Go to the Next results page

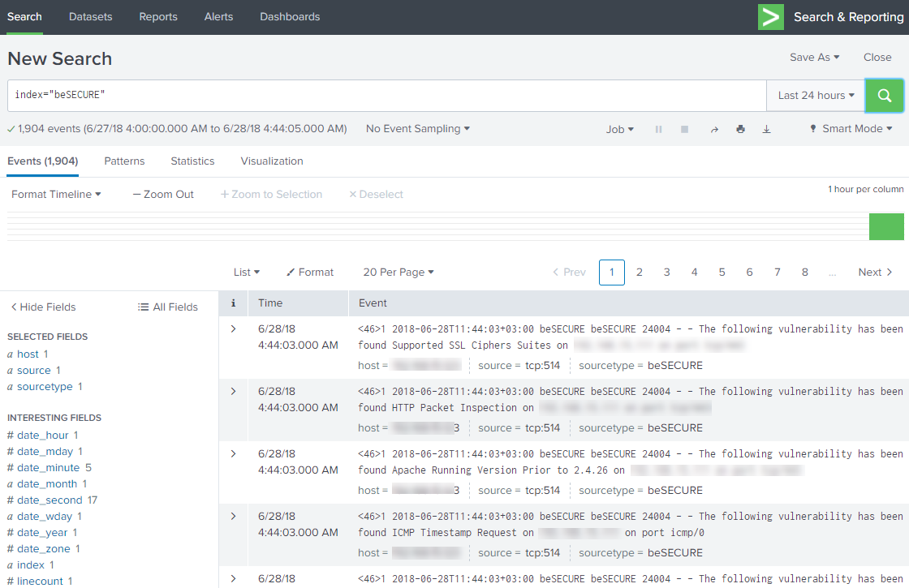[876, 273]
